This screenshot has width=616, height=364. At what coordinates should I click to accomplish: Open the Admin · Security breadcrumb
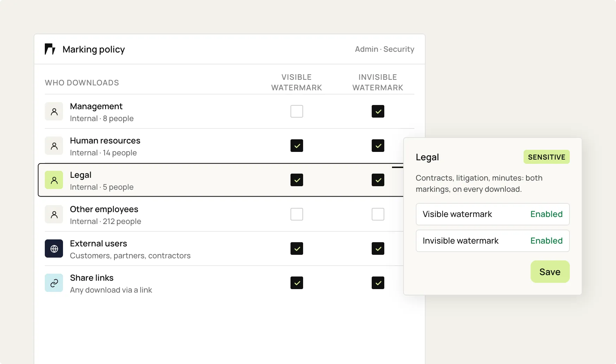click(384, 49)
